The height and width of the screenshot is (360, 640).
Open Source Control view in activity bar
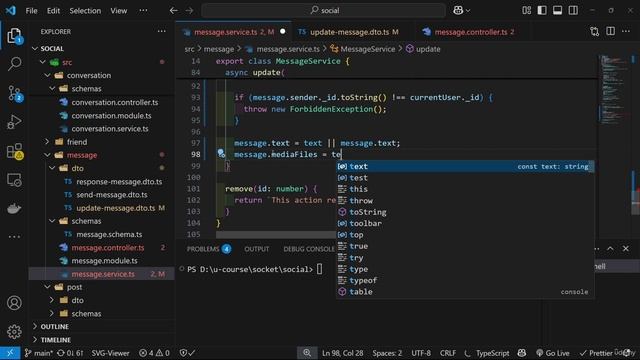(14, 93)
